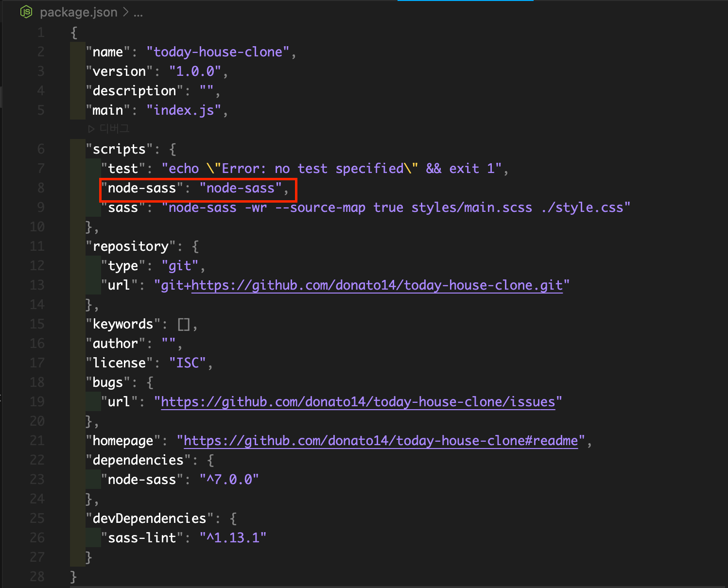Viewport: 728px width, 588px height.
Task: Click line number 6 in gutter
Action: pos(41,149)
